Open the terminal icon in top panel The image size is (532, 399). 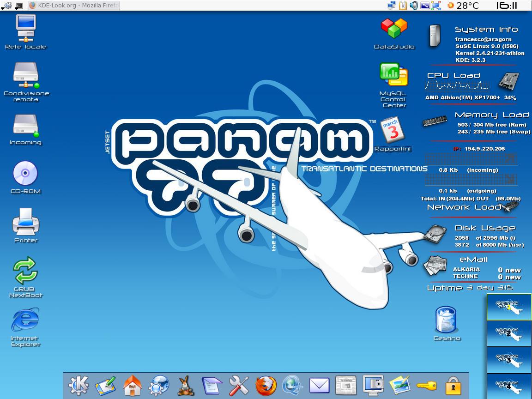[19, 6]
